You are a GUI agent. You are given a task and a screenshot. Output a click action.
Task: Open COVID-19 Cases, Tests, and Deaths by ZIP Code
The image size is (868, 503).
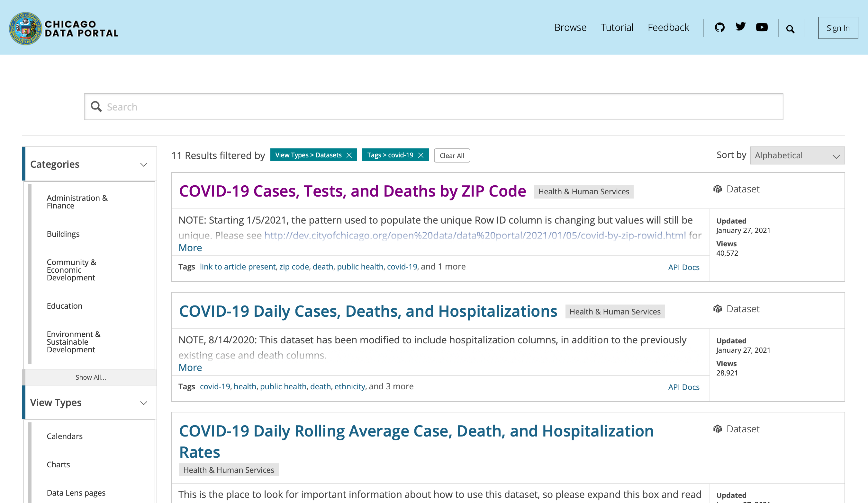click(x=352, y=191)
